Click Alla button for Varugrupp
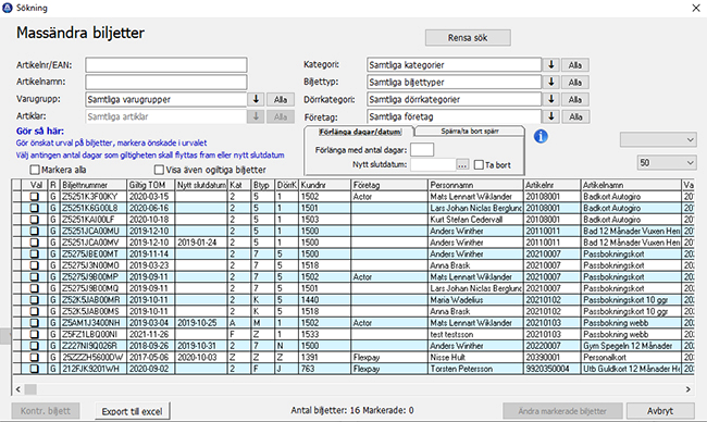707x422 pixels. (280, 100)
